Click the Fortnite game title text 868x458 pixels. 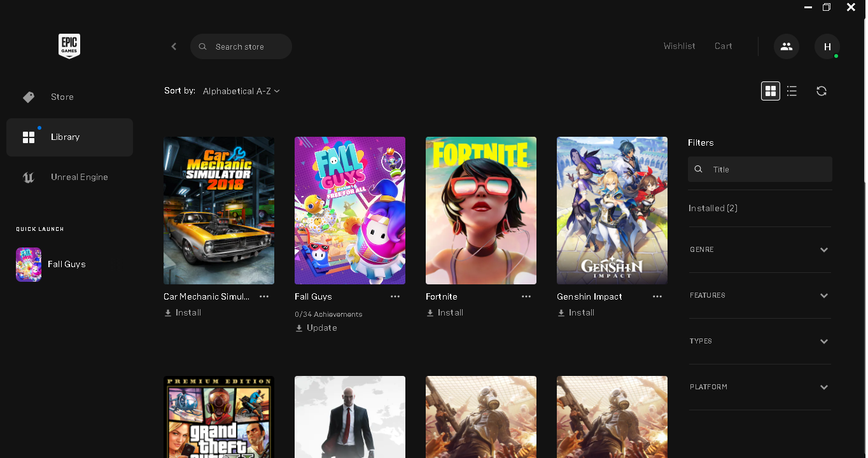(x=442, y=296)
